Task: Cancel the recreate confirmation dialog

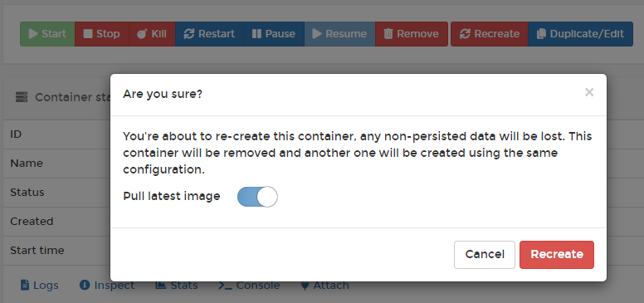Action: pyautogui.click(x=485, y=255)
